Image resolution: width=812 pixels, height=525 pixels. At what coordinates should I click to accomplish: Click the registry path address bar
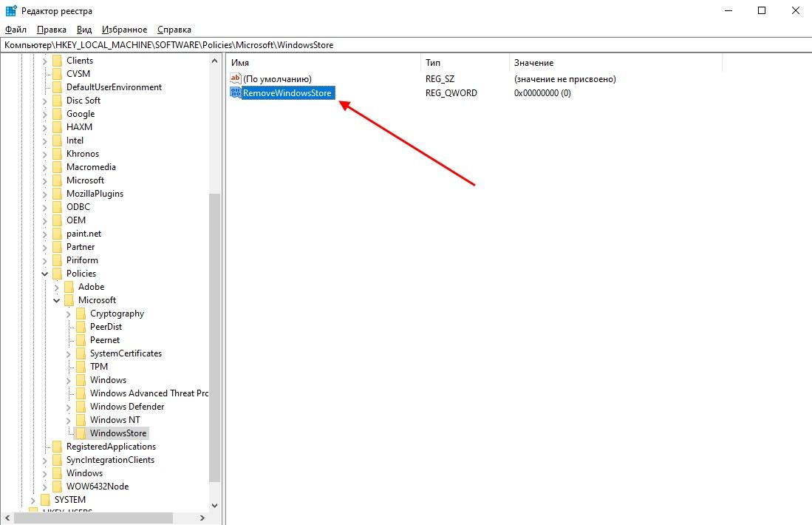point(406,45)
